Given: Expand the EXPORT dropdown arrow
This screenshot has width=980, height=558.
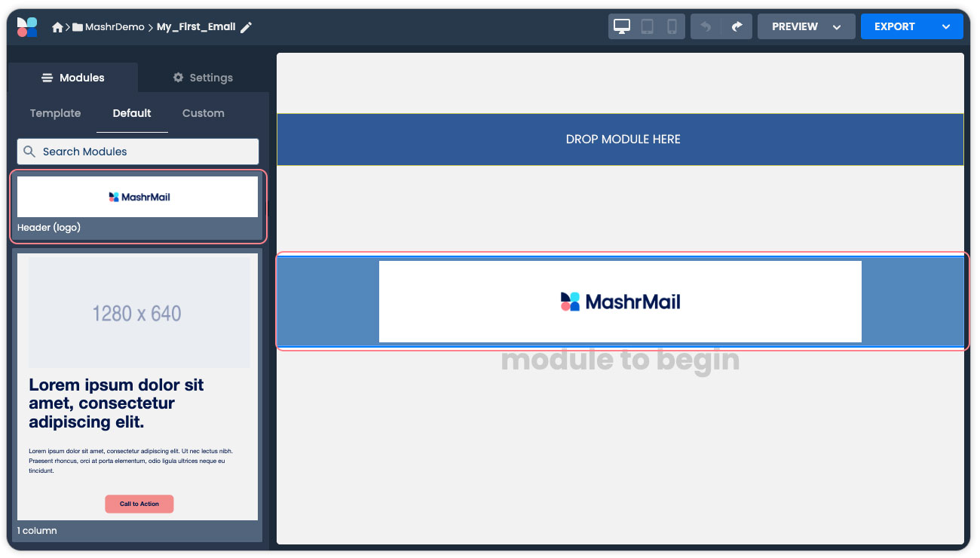Looking at the screenshot, I should 946,27.
